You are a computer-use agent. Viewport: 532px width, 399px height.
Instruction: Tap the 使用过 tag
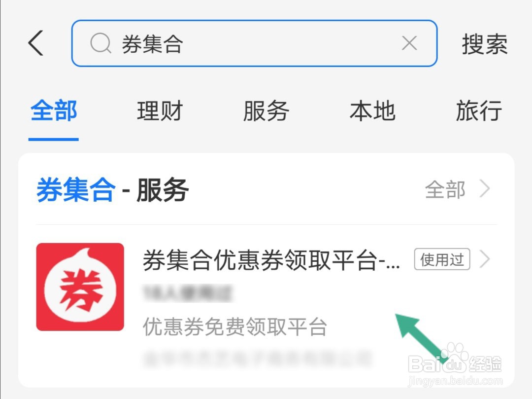click(442, 259)
